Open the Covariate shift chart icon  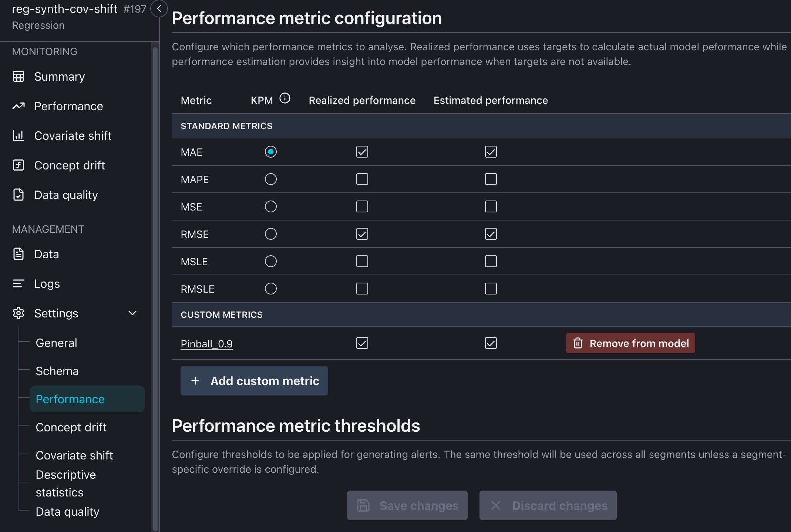pyautogui.click(x=19, y=136)
